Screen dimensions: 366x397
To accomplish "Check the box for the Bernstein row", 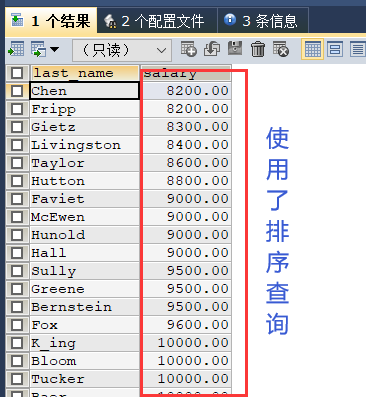I will 17,307.
